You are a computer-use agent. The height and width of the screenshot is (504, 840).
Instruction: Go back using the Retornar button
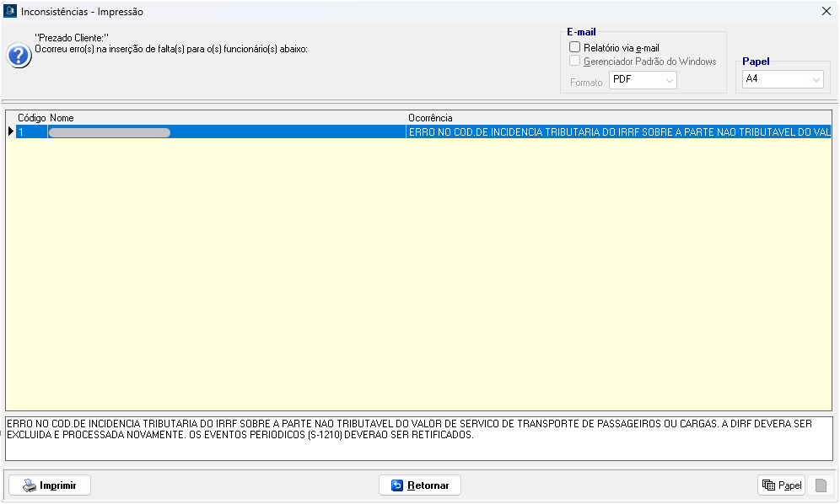[420, 485]
